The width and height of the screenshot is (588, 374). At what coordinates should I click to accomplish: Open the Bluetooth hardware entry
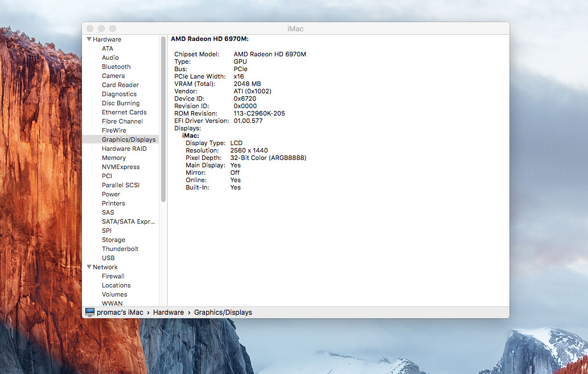tap(116, 67)
